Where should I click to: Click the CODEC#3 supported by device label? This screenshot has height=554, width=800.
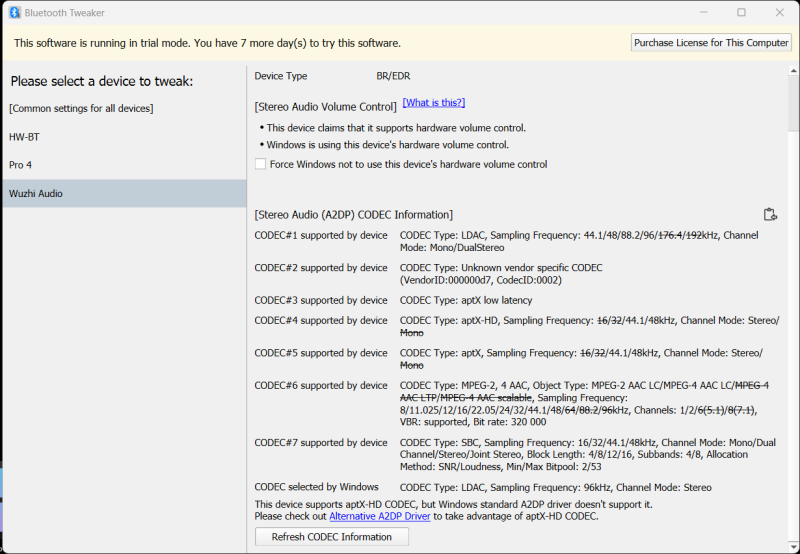point(321,300)
